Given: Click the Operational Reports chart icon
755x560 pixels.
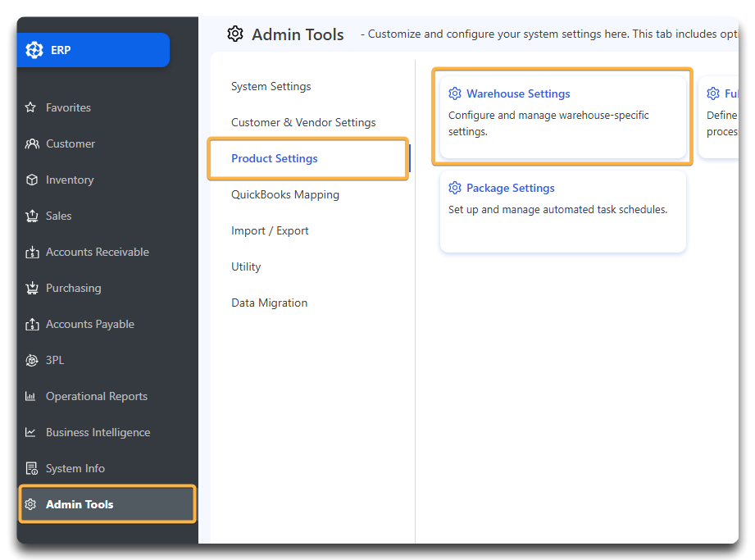Looking at the screenshot, I should click(31, 396).
